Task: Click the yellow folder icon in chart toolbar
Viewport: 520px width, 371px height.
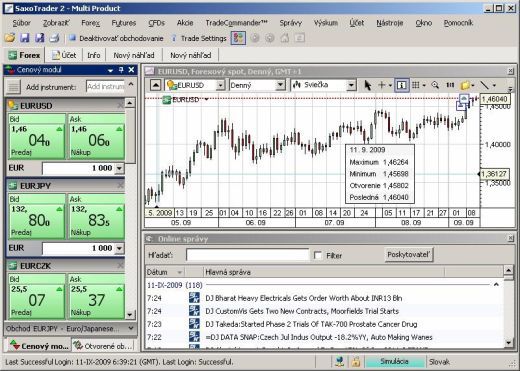Action: pos(465,86)
